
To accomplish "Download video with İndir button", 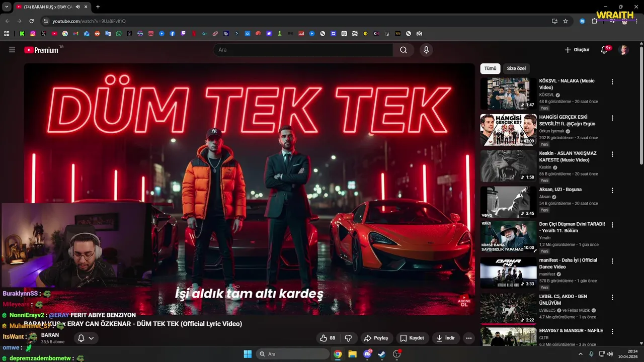I will pyautogui.click(x=445, y=338).
